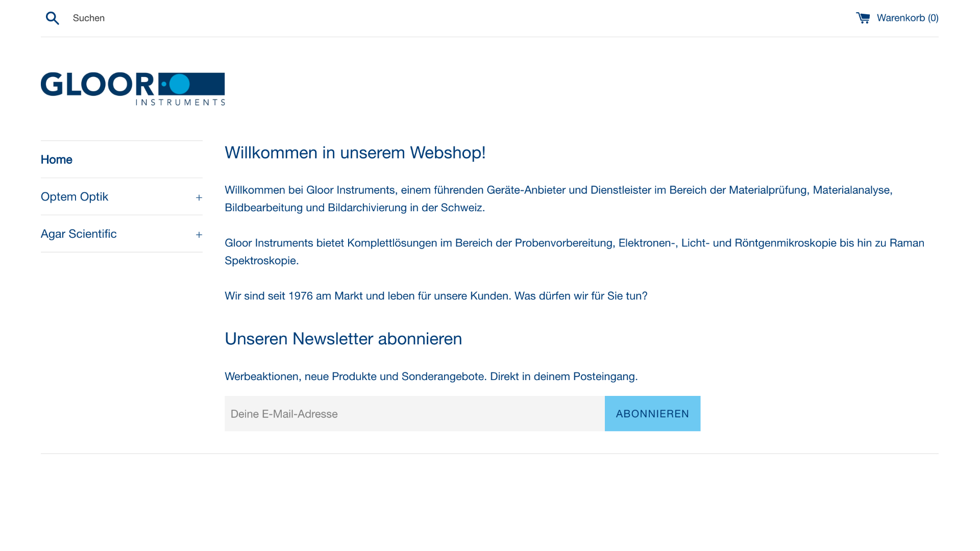This screenshot has width=980, height=551.
Task: Go to the Home menu item
Action: tap(57, 160)
